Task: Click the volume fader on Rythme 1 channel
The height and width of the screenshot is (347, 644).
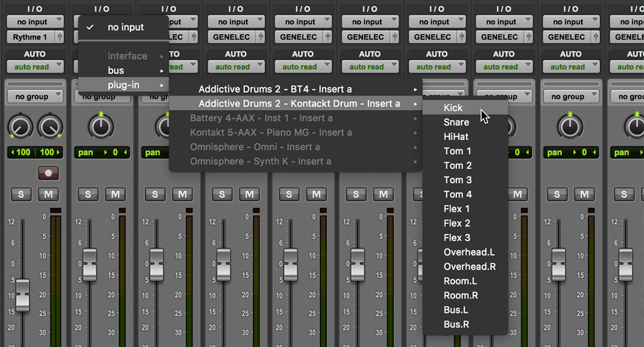Action: click(23, 295)
